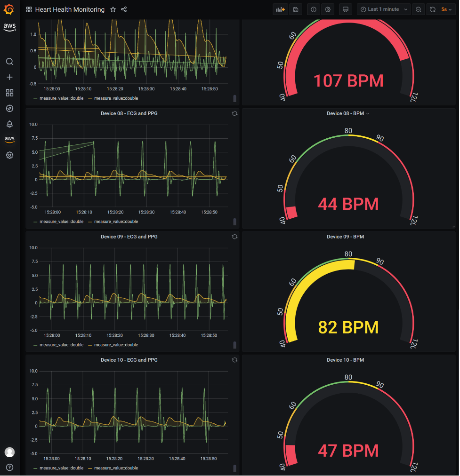Click refresh spinner on Device 09 ECG panel

[x=234, y=237]
